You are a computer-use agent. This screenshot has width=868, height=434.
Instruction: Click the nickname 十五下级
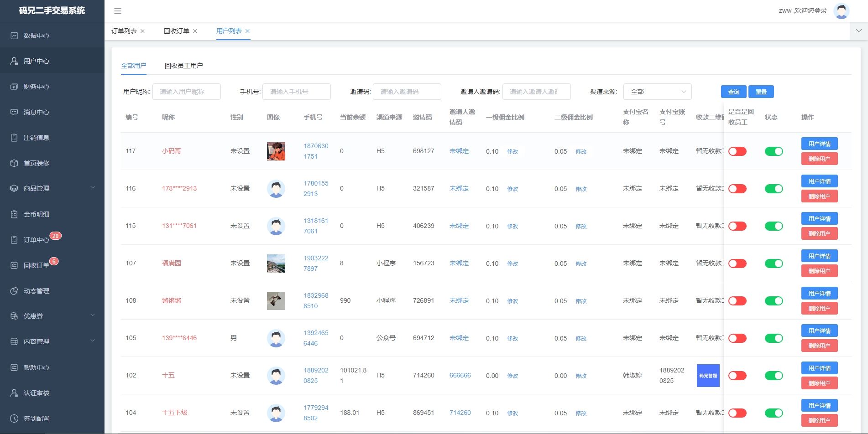[175, 413]
